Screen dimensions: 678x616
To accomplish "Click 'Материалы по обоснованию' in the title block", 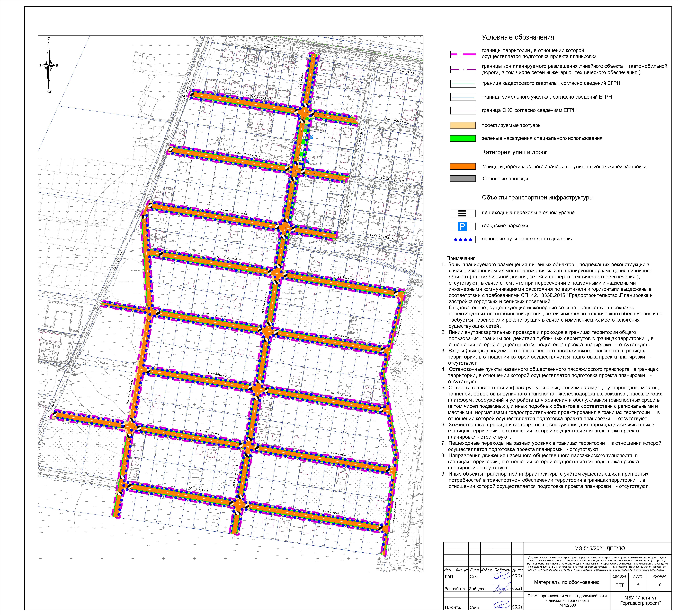I will 567,582.
